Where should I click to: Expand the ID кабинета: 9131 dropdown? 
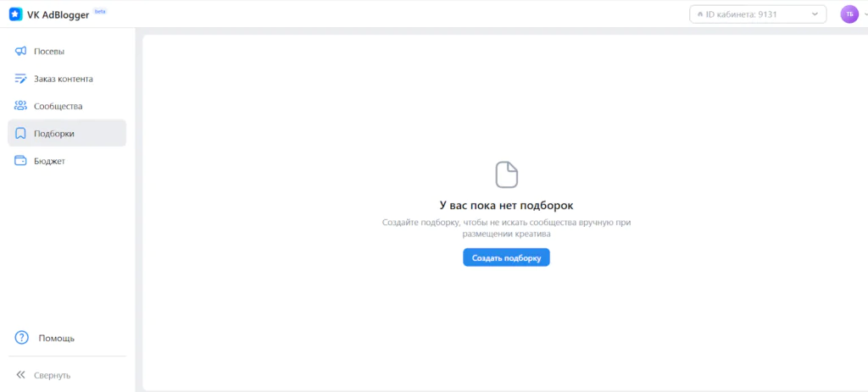click(x=758, y=14)
